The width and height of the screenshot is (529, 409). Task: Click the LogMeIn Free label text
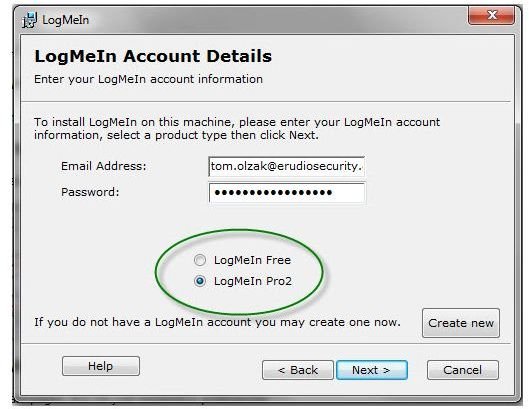(252, 260)
